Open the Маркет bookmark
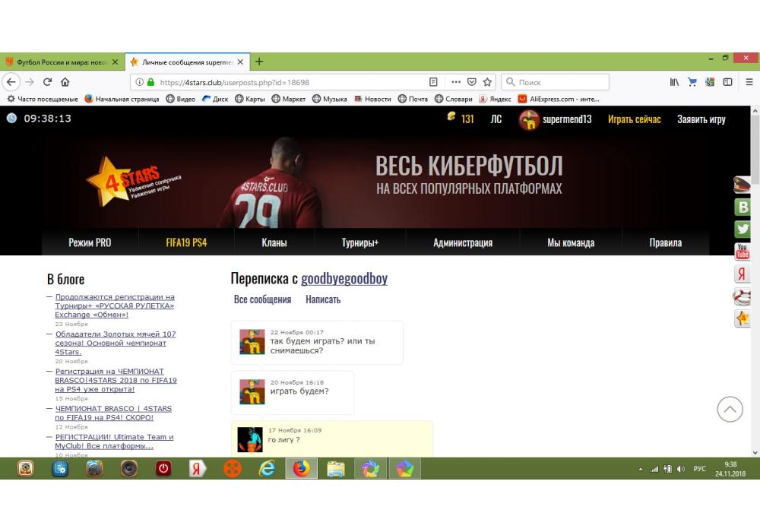Image resolution: width=760 pixels, height=532 pixels. pos(288,99)
